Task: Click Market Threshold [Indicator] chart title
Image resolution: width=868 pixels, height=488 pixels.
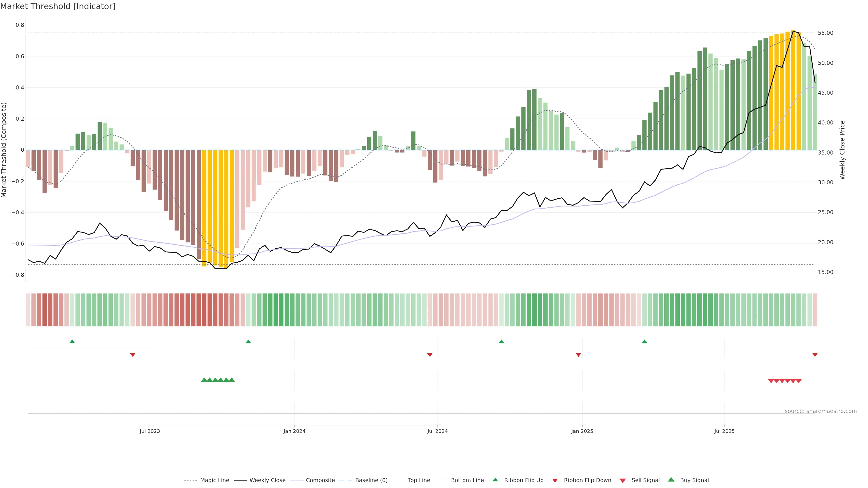Action: coord(58,6)
